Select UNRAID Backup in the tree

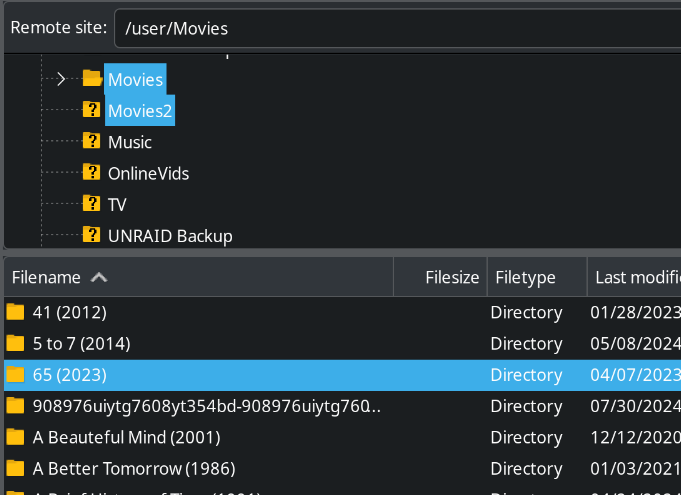click(x=170, y=236)
